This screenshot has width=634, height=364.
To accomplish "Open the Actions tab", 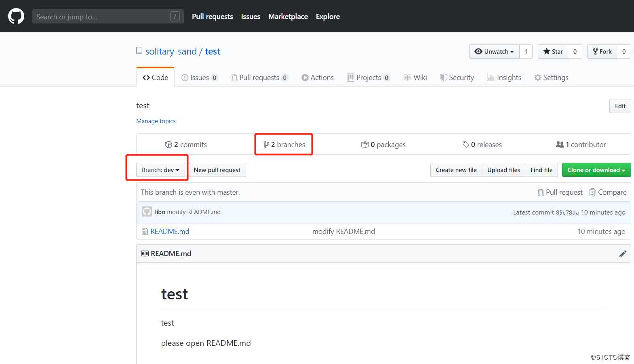I will 318,78.
